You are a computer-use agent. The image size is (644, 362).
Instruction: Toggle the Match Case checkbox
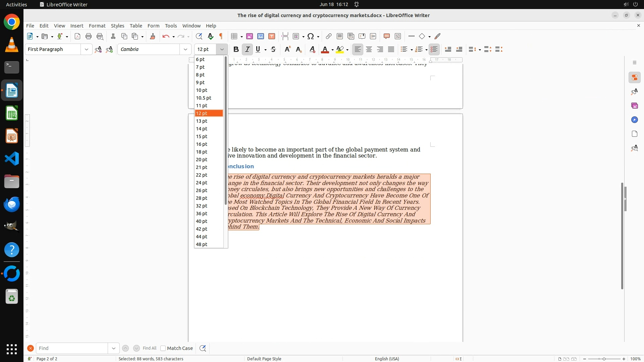tap(163, 348)
